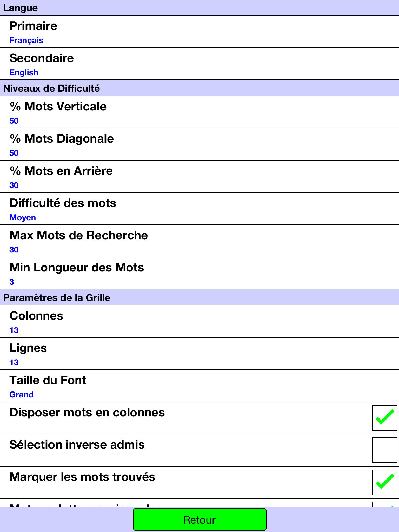Image resolution: width=399 pixels, height=532 pixels.
Task: Change the Colonnes grid setting
Action: [x=199, y=322]
